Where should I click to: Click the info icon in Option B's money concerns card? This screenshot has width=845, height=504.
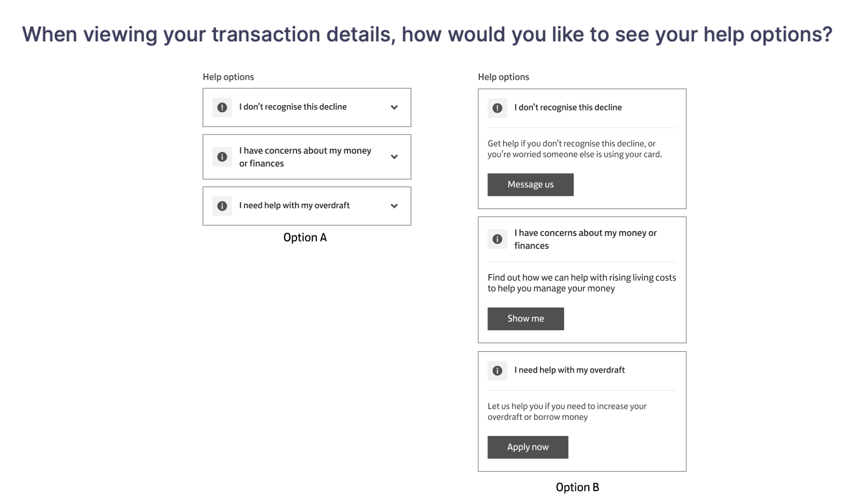tap(497, 239)
